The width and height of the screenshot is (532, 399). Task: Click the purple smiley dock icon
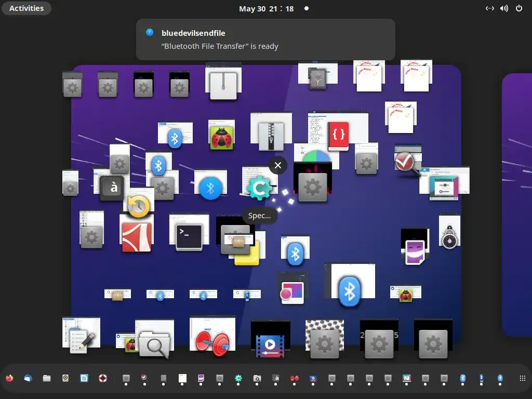click(x=201, y=378)
